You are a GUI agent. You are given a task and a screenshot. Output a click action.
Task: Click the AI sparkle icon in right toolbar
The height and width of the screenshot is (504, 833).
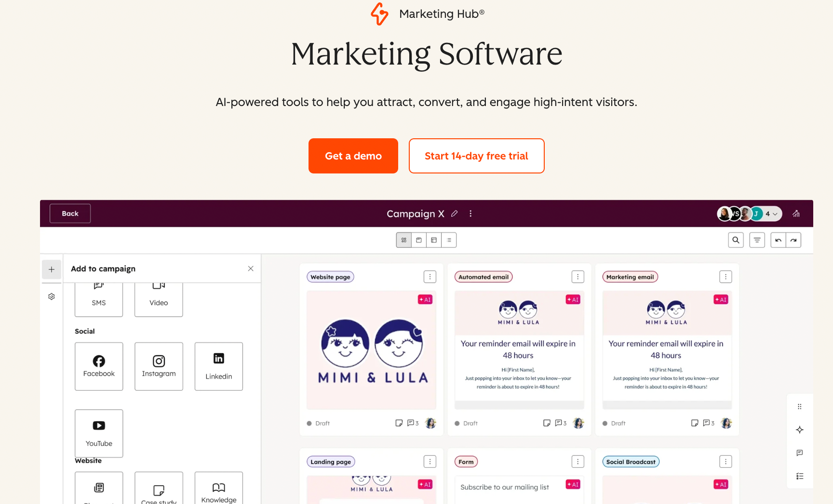click(800, 430)
